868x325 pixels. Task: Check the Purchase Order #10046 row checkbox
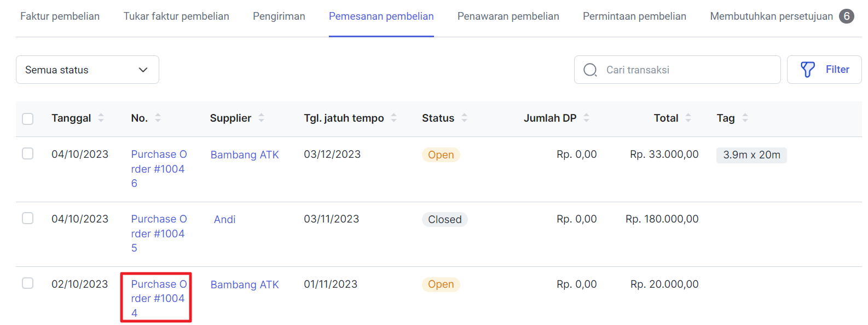(28, 153)
